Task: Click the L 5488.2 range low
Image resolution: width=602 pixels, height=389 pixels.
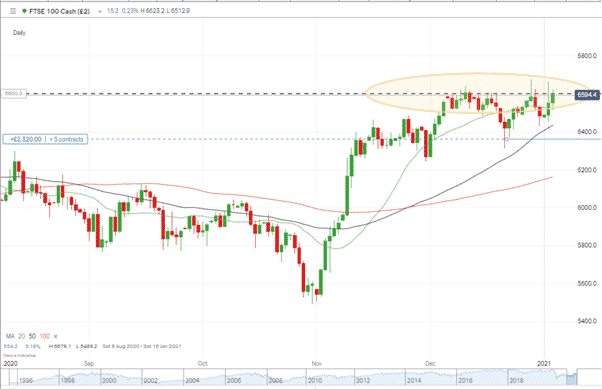Action: pos(86,346)
